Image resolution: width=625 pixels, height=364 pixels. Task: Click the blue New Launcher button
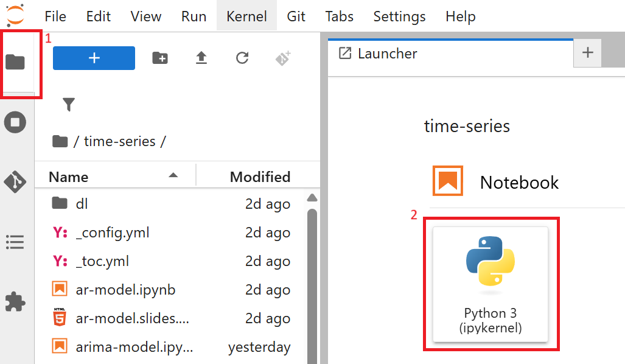(93, 58)
